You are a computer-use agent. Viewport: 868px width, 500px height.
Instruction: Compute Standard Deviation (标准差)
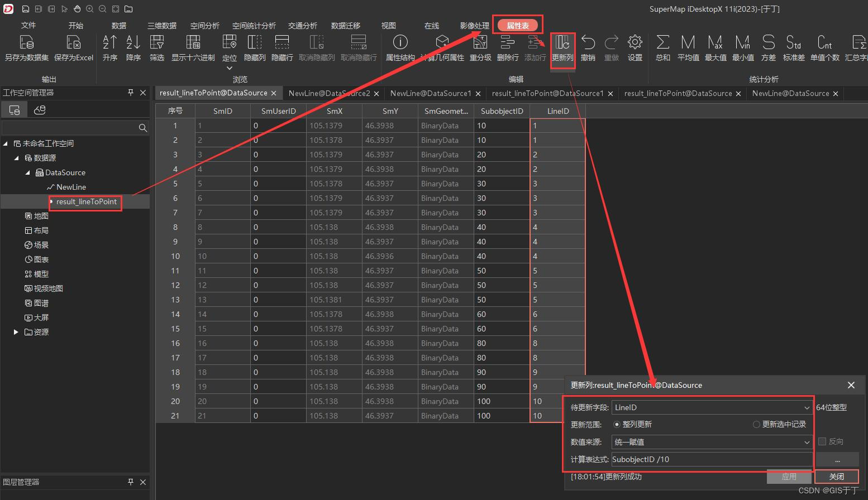tap(794, 42)
